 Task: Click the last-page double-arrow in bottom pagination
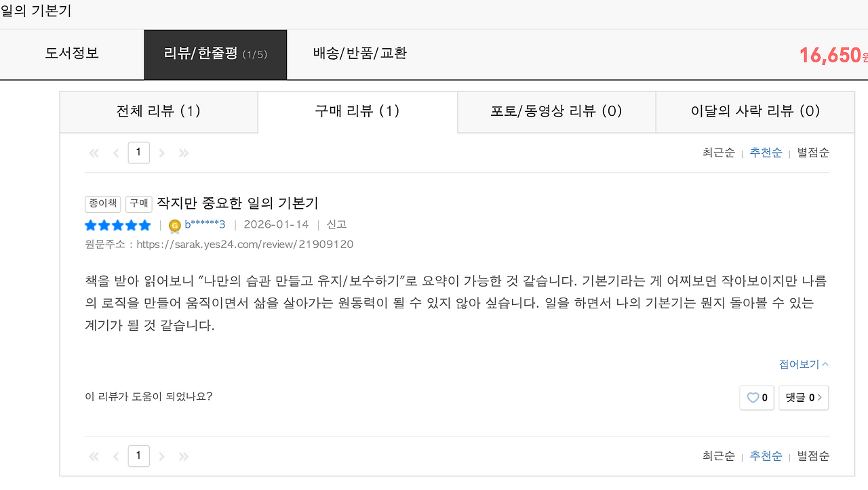coord(183,456)
